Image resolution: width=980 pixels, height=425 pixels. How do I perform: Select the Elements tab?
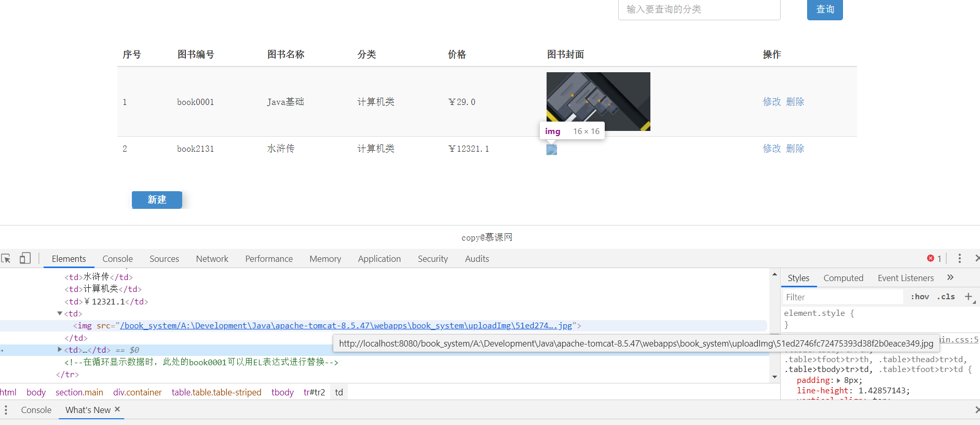click(69, 259)
